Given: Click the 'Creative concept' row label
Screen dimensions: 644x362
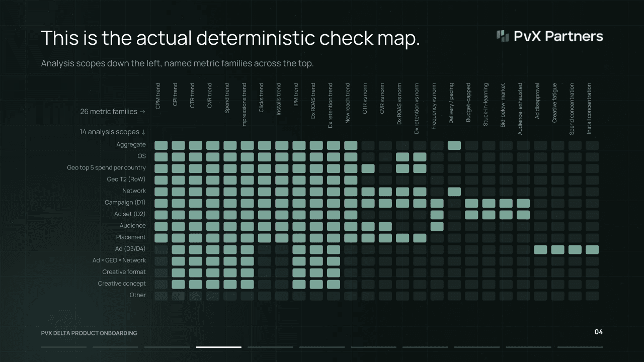Looking at the screenshot, I should [122, 284].
